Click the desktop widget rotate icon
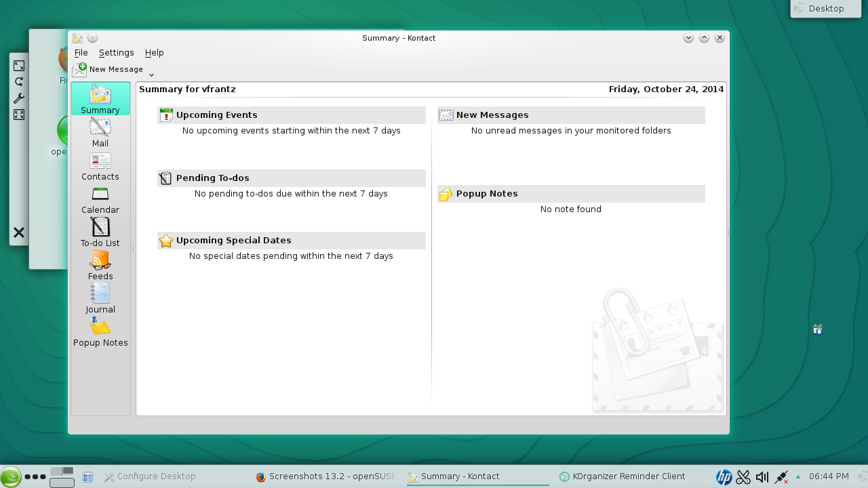Image resolution: width=868 pixels, height=488 pixels. pos(19,82)
